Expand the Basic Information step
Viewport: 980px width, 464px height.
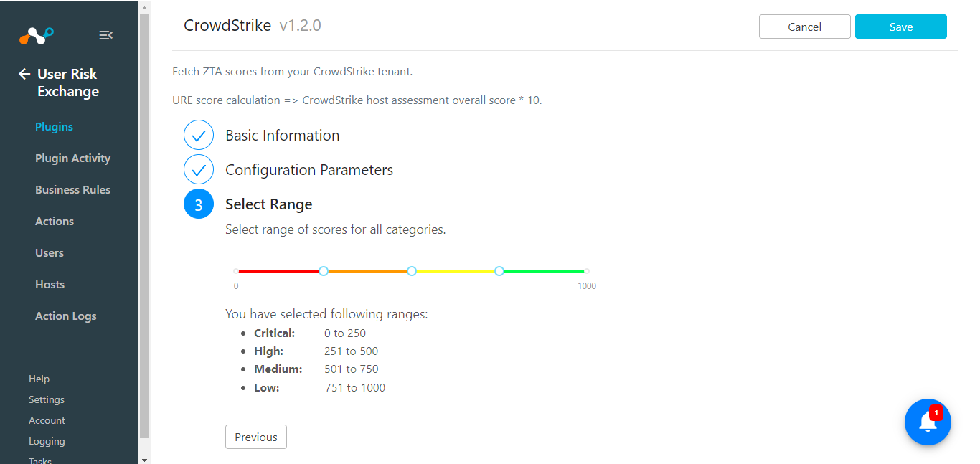[282, 136]
